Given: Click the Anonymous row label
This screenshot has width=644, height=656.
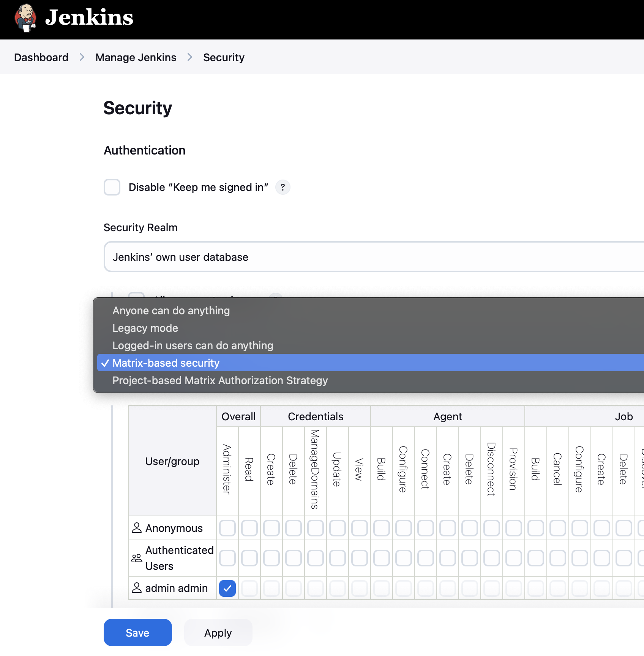Looking at the screenshot, I should [174, 528].
